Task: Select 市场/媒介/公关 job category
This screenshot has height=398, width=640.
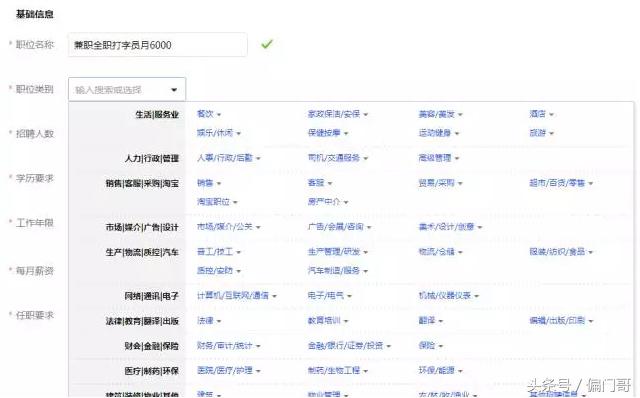Action: pos(228,227)
